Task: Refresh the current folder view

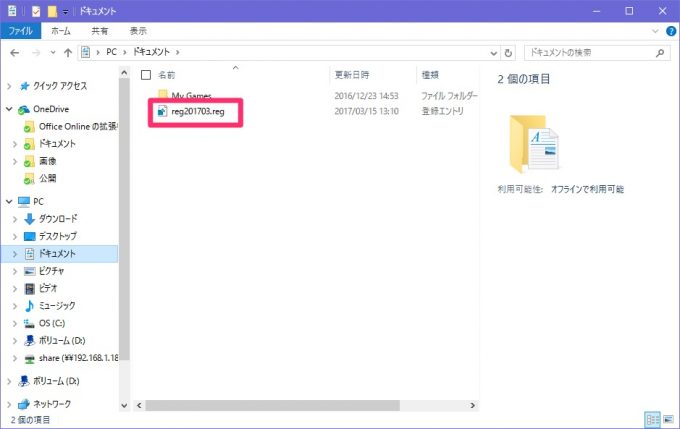Action: (508, 53)
